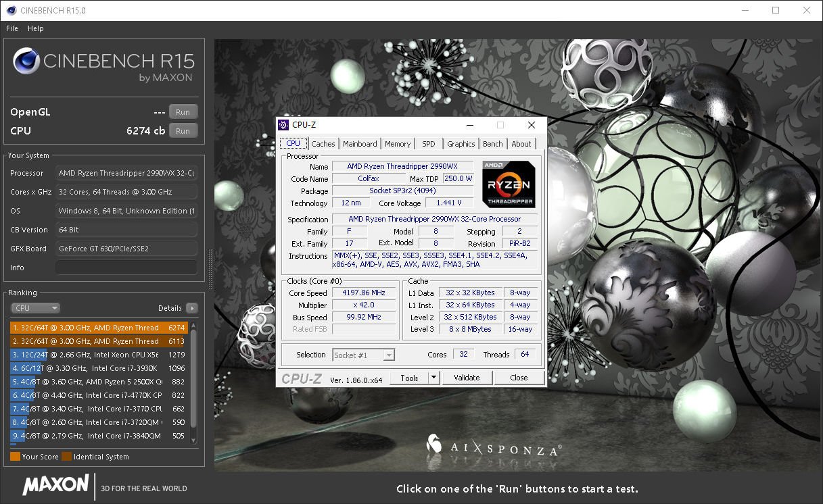823x504 pixels.
Task: Switch to the Bench tab in CPU-Z
Action: [x=493, y=144]
